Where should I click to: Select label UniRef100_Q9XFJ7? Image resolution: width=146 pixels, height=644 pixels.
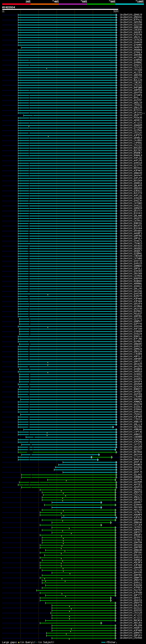[131, 469]
